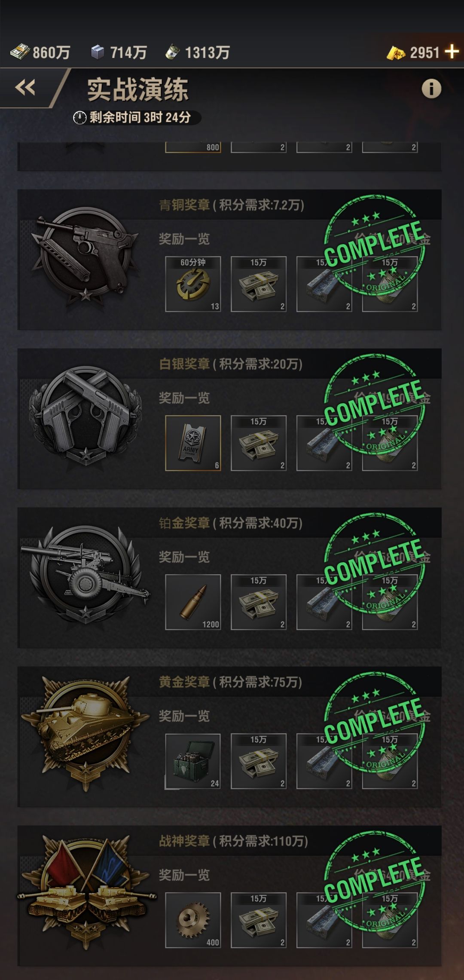
Task: Tap the gold plus button to buy gold
Action: 452,52
